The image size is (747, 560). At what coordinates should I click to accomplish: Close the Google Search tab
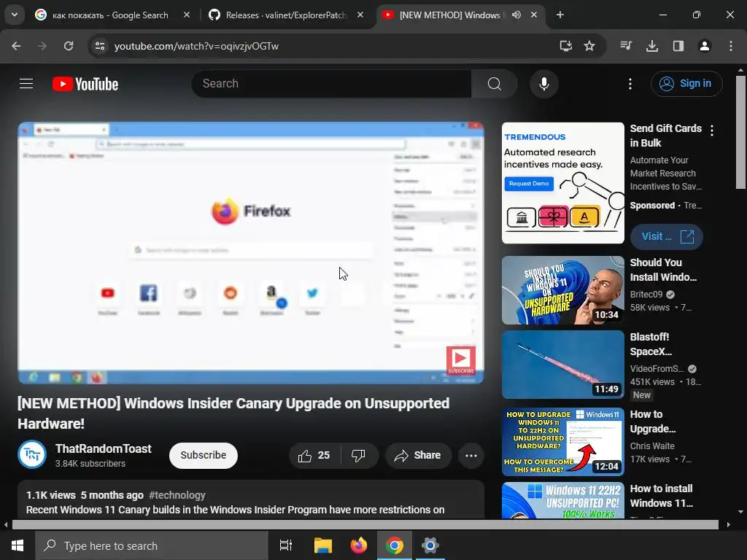(187, 15)
